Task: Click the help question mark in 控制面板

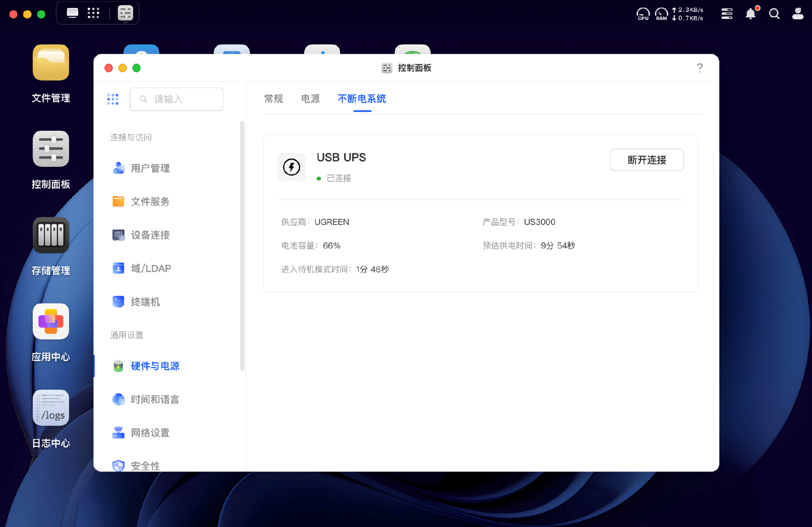Action: tap(700, 68)
